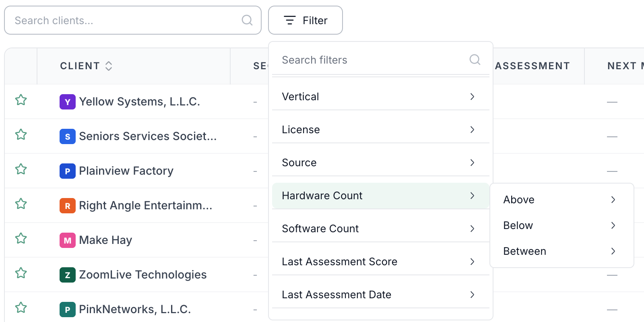This screenshot has height=322, width=644.
Task: Open the Yellow Systems, L.L.C. client name
Action: [x=139, y=102]
